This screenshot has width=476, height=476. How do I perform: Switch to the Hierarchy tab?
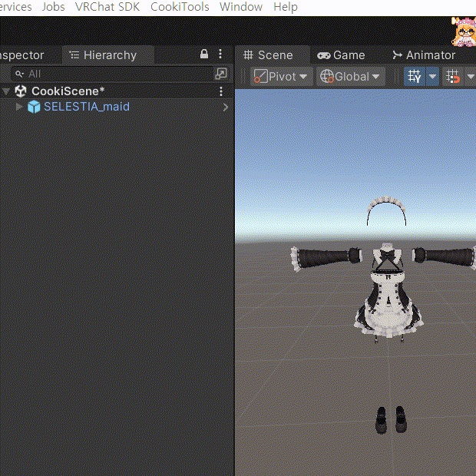107,55
